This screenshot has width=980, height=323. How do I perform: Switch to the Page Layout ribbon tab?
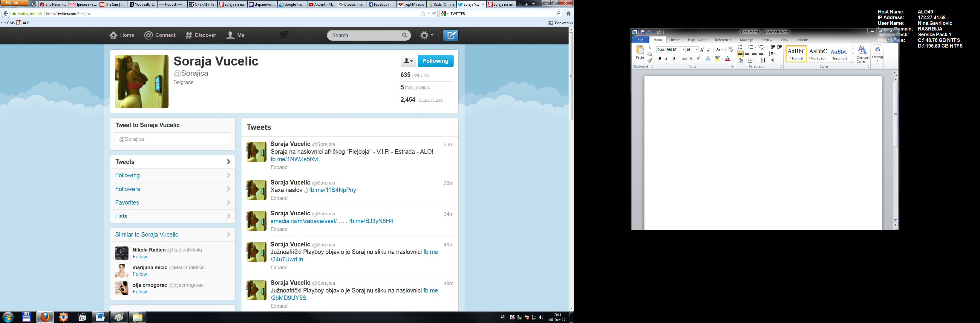click(x=697, y=40)
